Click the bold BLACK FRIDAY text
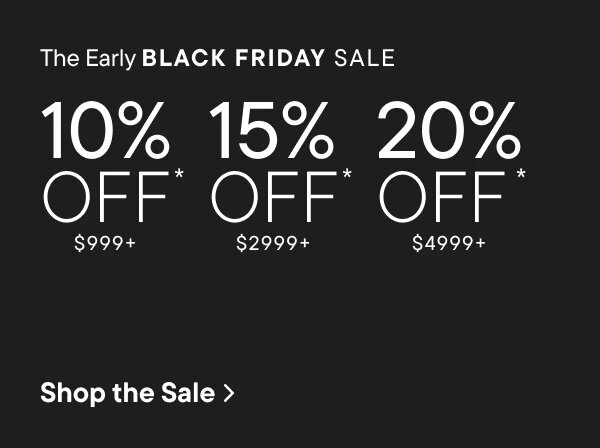Viewport: 600px width, 448px height. click(x=234, y=57)
